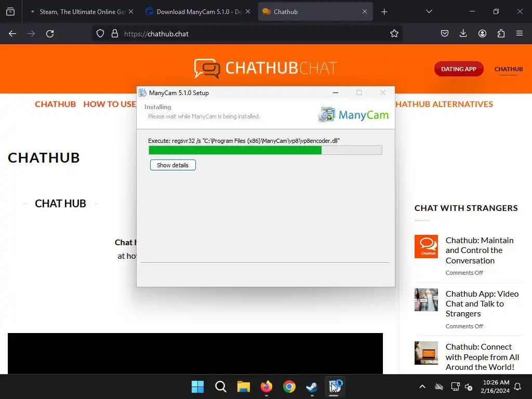Open the HOW TO USE navigation item
The image size is (532, 399).
click(110, 104)
